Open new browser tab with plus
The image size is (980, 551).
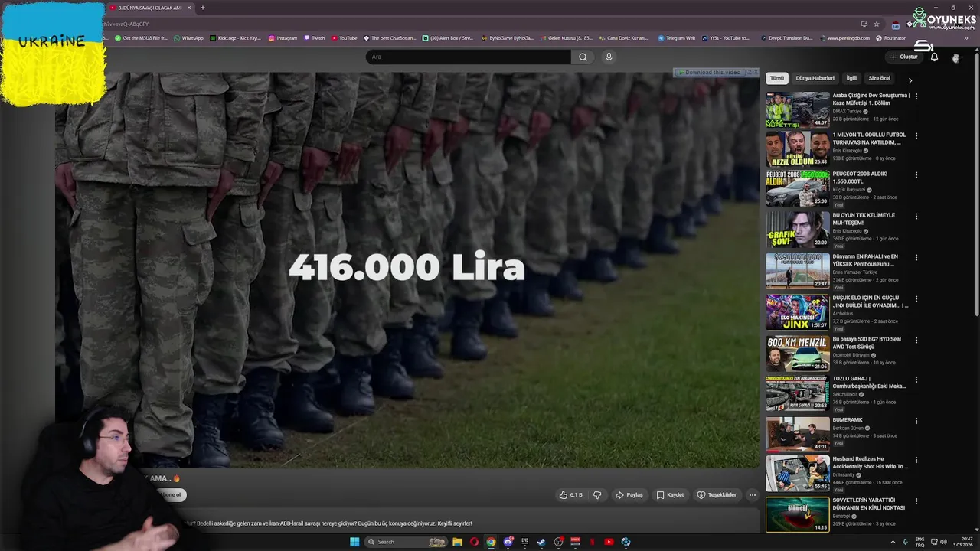coord(202,8)
